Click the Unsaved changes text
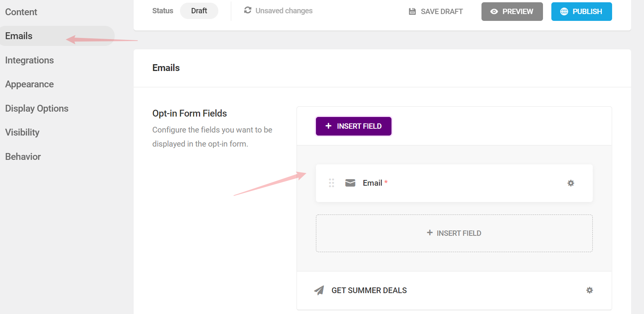644x314 pixels. click(284, 11)
